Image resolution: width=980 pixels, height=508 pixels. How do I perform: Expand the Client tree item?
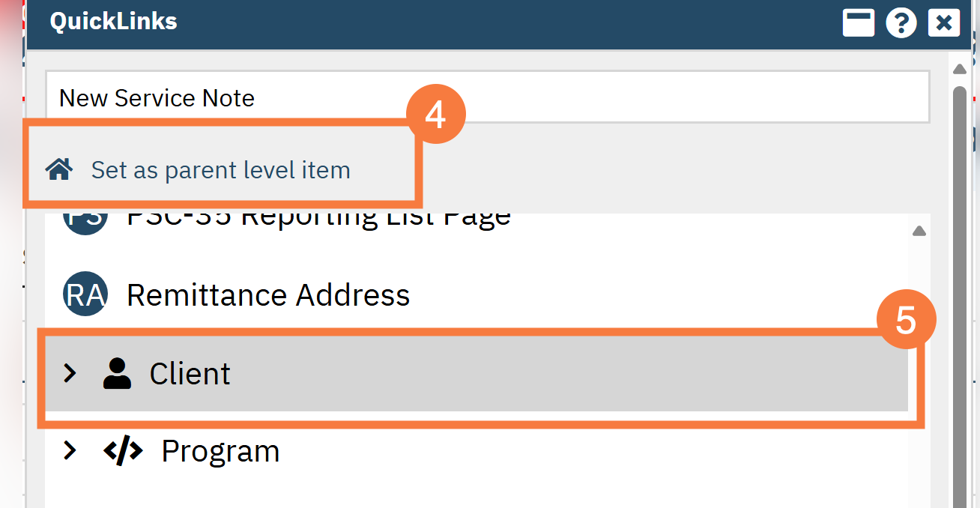click(x=70, y=373)
